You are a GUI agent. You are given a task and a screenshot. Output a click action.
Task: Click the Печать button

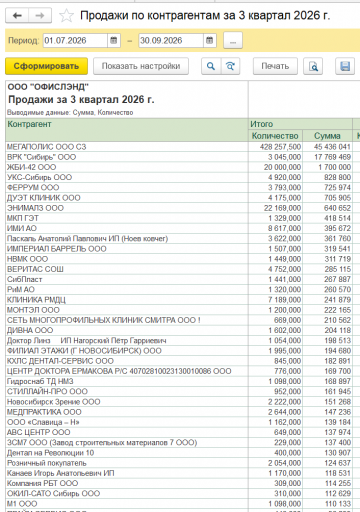[x=275, y=66]
